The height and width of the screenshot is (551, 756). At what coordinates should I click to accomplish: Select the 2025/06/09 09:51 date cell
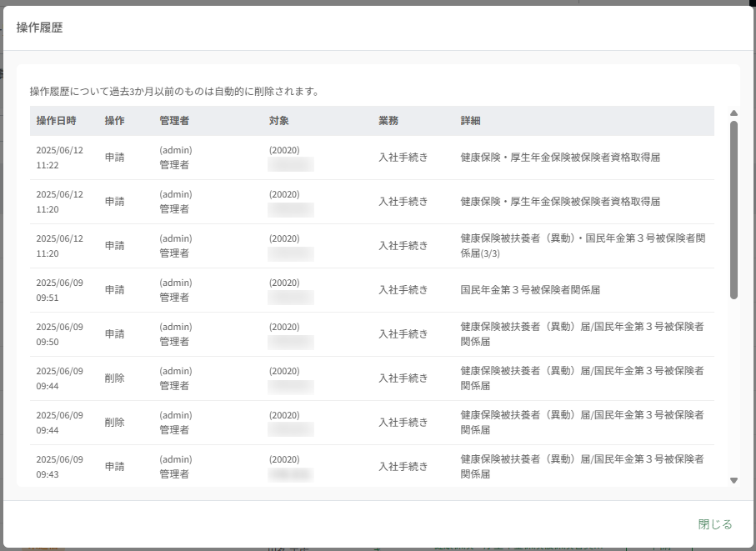point(59,290)
